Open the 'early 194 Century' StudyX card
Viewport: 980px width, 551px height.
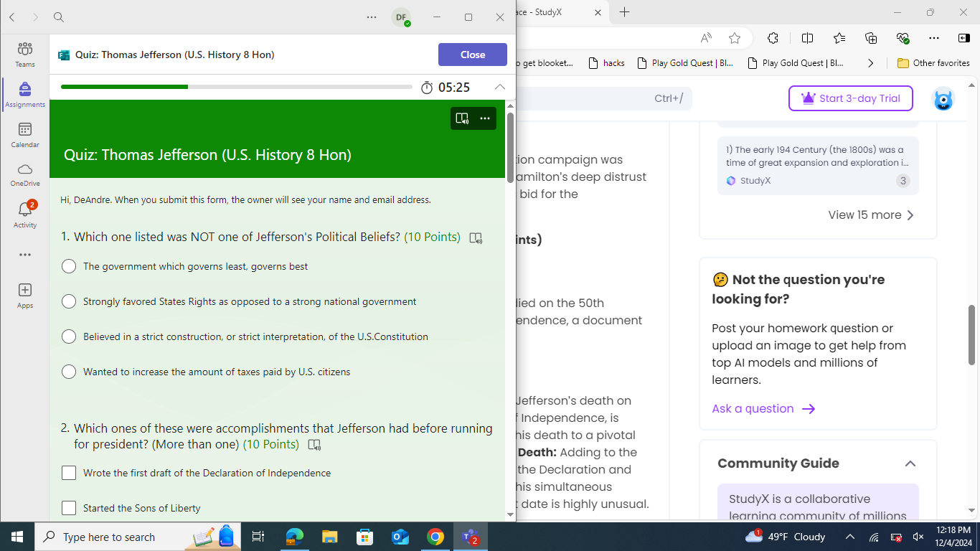[x=818, y=166]
